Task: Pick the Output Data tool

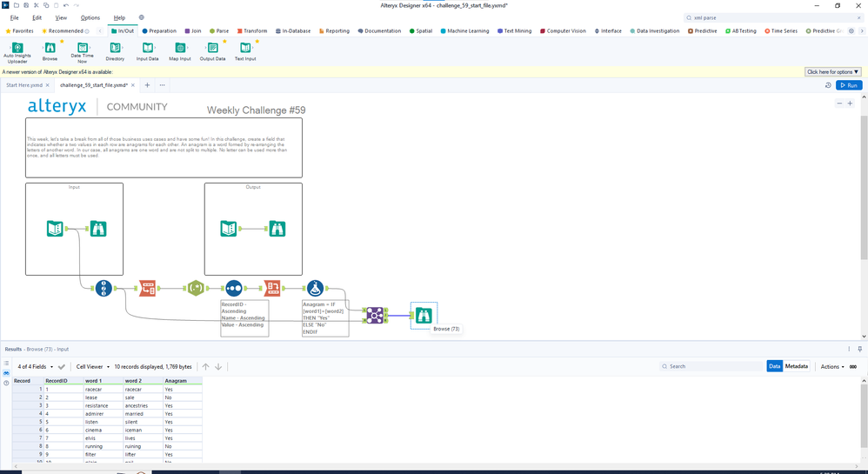Action: [x=212, y=51]
